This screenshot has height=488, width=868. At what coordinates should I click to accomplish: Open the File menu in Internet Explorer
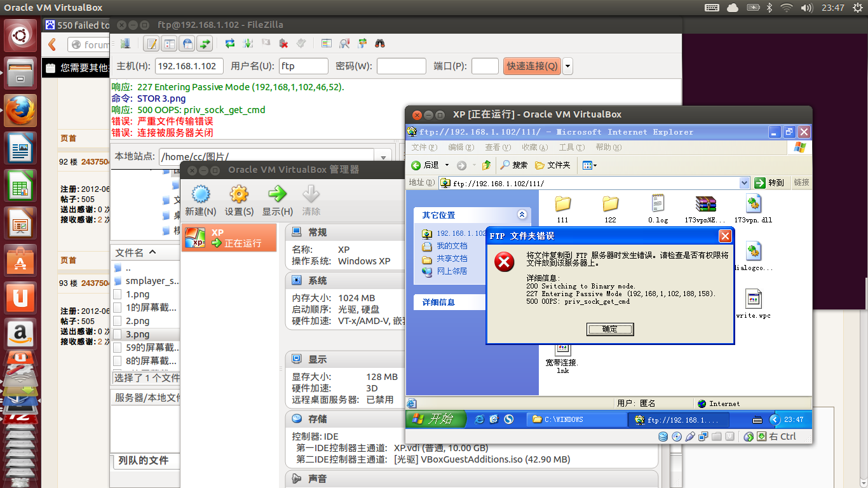coord(424,147)
